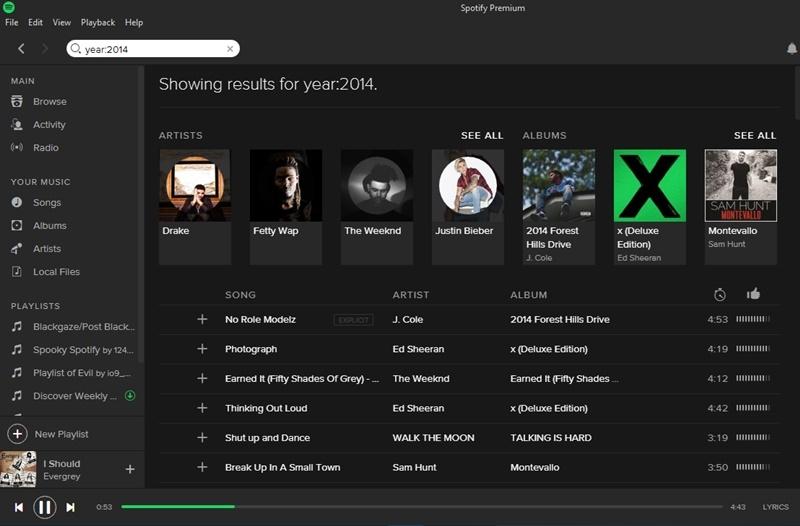Open the File menu
800x526 pixels.
pyautogui.click(x=12, y=22)
